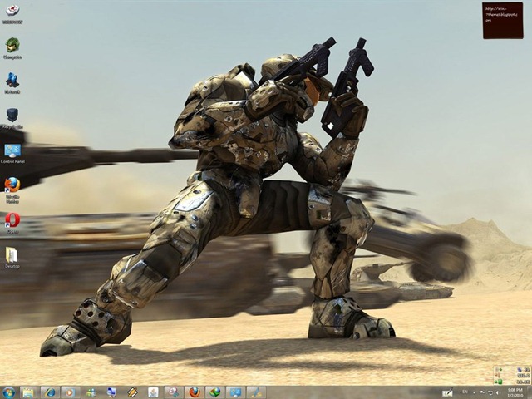This screenshot has height=399, width=532.
Task: Open the green globe download manager icon
Action: tap(214, 392)
